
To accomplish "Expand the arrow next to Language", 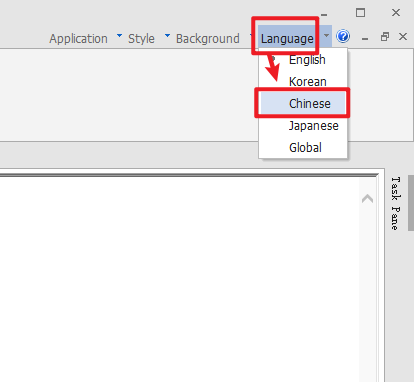I will tap(327, 36).
